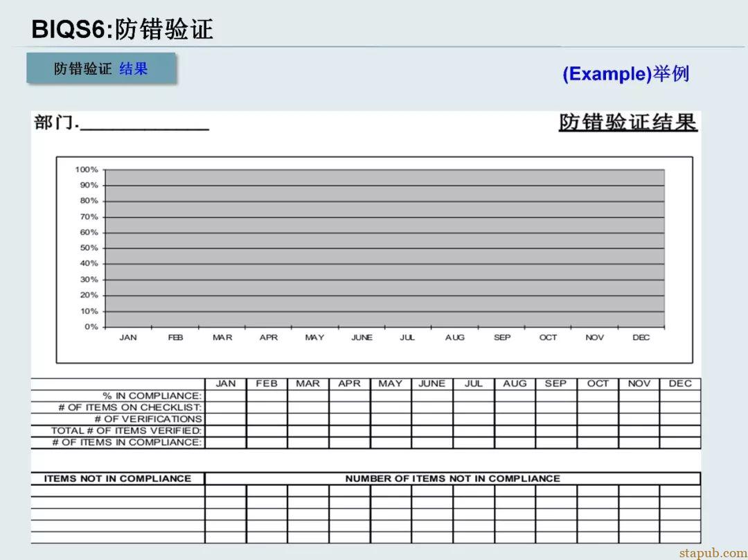This screenshot has width=748, height=560.
Task: Click the underlined '防错验证结果' form title
Action: [x=627, y=123]
